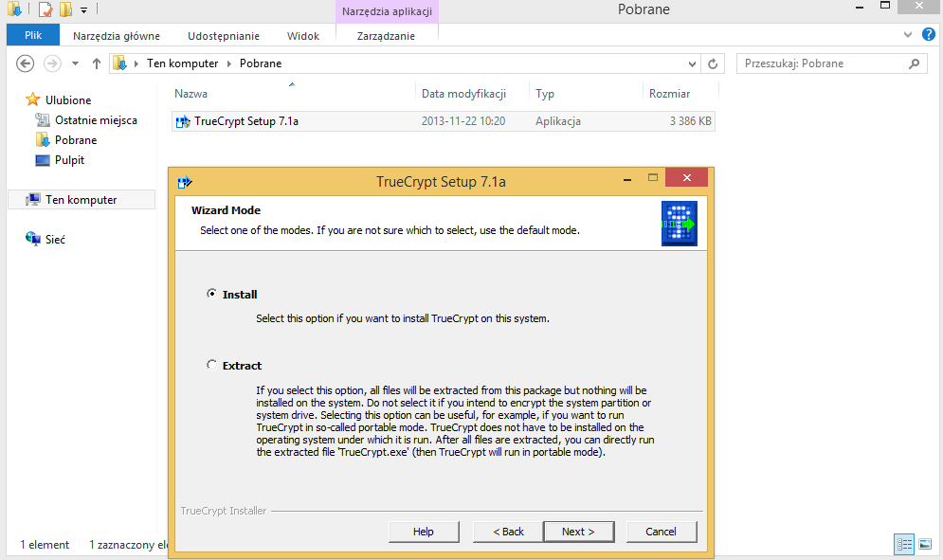Select the Install radio button
Viewport: 943px width, 560px height.
(x=211, y=294)
